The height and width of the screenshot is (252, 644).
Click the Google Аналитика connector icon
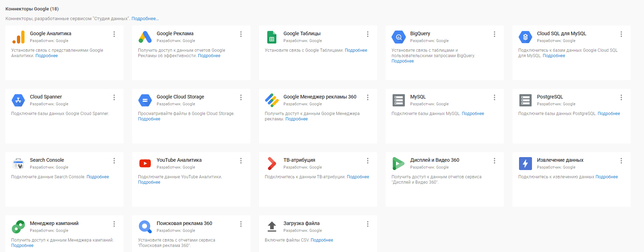pyautogui.click(x=18, y=37)
